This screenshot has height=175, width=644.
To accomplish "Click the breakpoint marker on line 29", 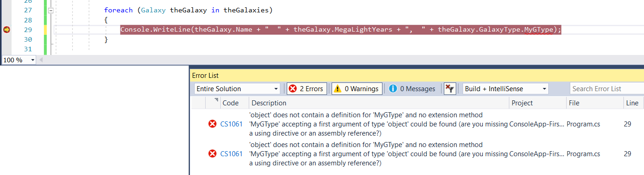I will coord(7,30).
